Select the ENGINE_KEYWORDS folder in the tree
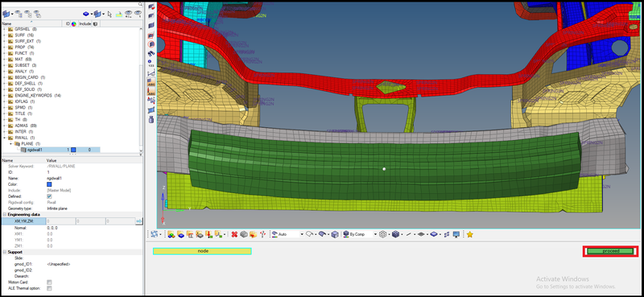Viewport: 644px width, 297px height. click(x=33, y=95)
